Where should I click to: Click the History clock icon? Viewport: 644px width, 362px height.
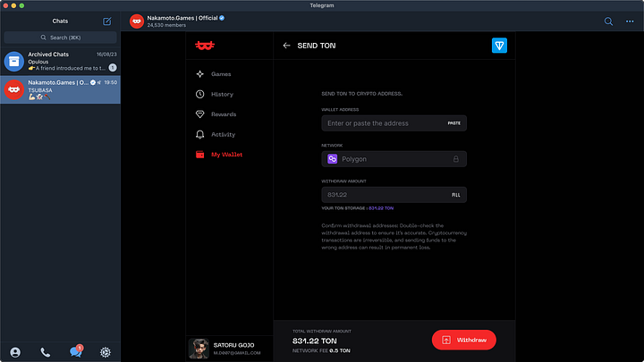(200, 95)
